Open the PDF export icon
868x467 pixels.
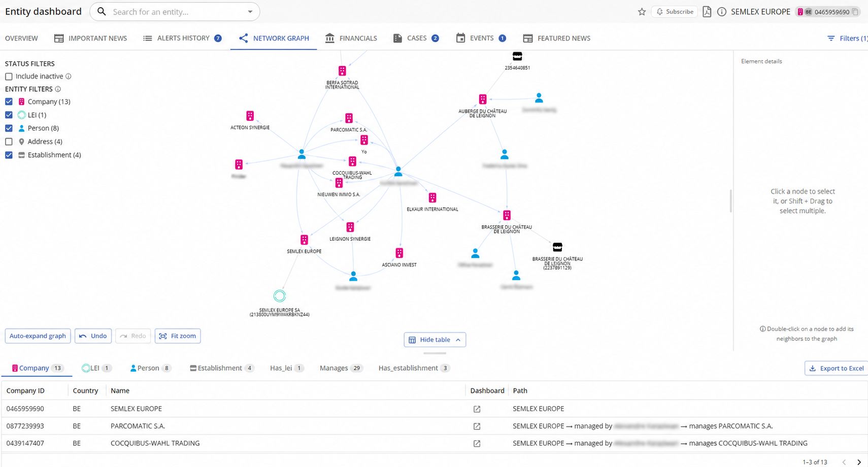[x=707, y=12]
